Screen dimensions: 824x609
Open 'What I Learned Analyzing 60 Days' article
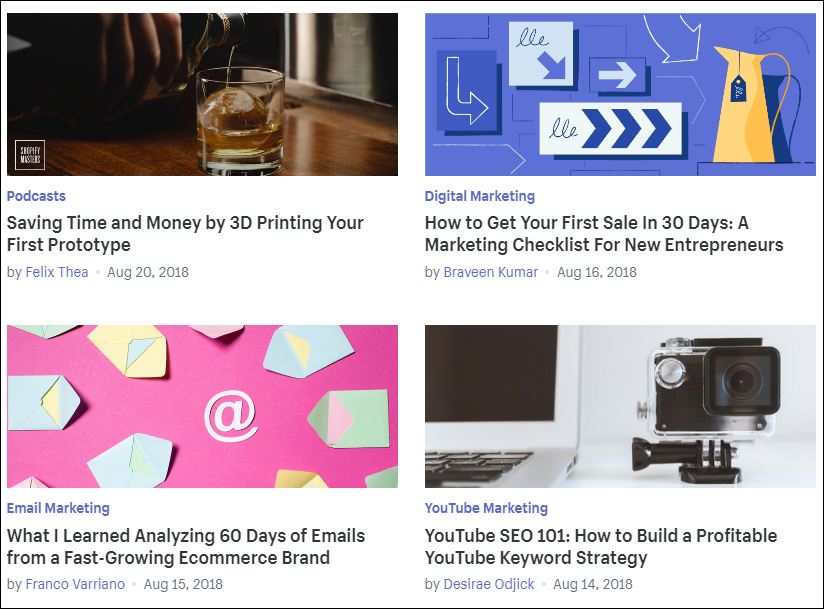tap(186, 546)
